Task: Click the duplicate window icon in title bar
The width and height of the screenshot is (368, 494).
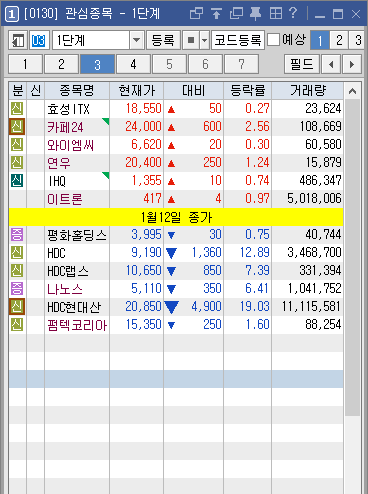Action: (236, 14)
